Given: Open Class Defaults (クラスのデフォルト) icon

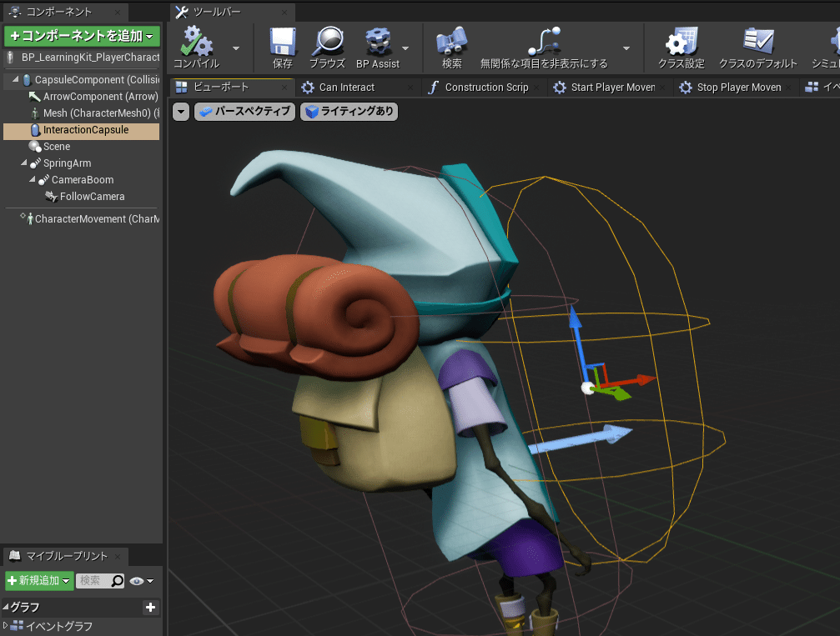Looking at the screenshot, I should click(x=757, y=42).
